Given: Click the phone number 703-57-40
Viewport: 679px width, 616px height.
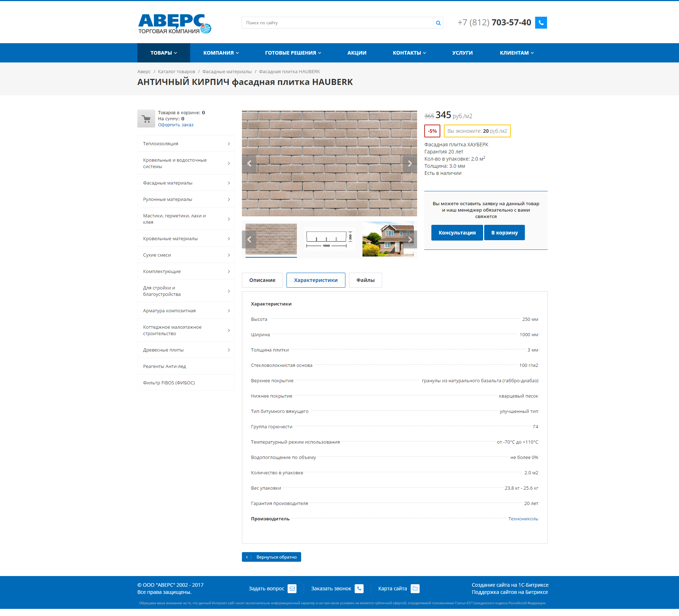Looking at the screenshot, I should [511, 22].
